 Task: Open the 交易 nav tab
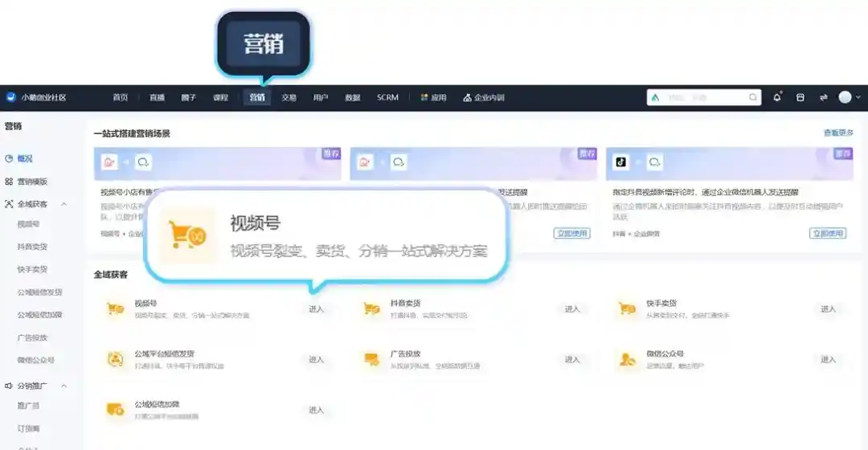pyautogui.click(x=289, y=97)
